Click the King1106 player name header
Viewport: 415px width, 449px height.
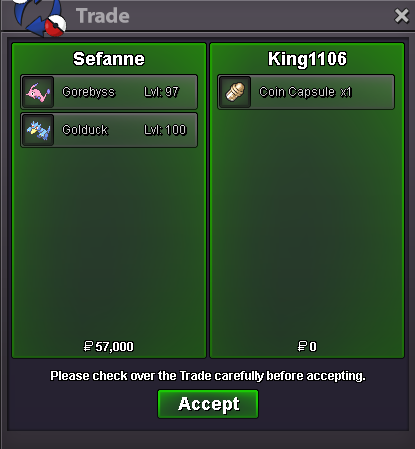click(307, 59)
